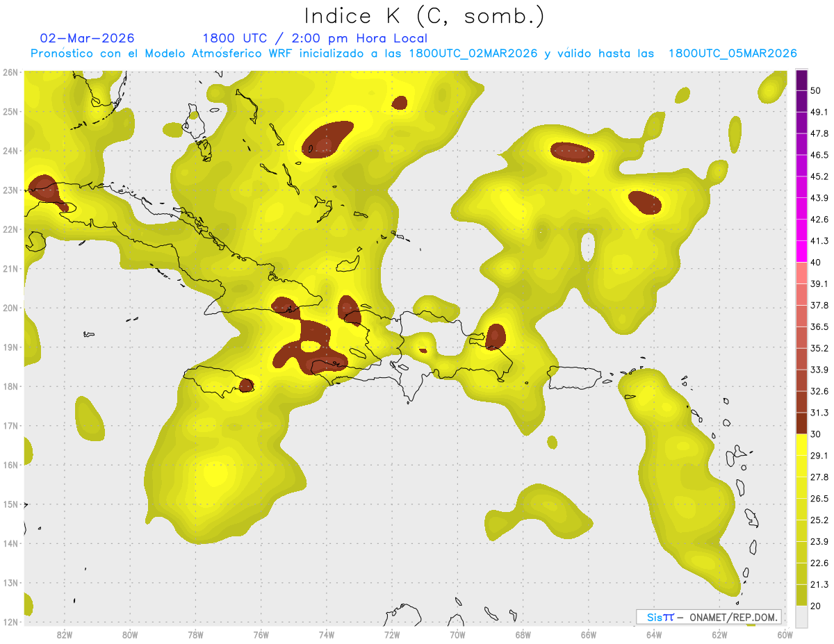The width and height of the screenshot is (834, 644).
Task: Click the 'Pronostico con el Modelo Atmosferico WRF' line
Action: pyautogui.click(x=414, y=53)
